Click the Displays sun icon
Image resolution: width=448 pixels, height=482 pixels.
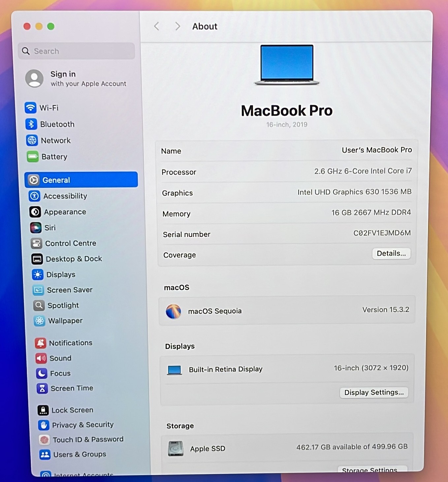pos(38,274)
